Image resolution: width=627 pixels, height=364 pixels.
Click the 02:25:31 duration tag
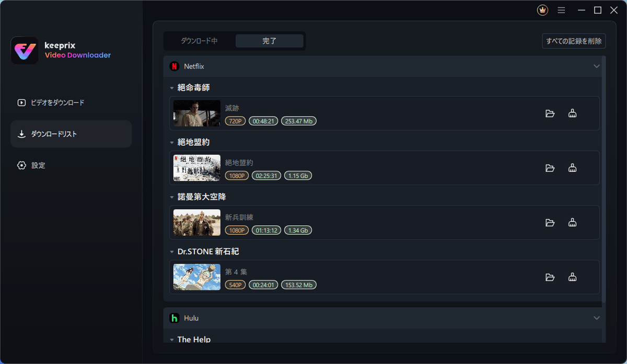(266, 176)
